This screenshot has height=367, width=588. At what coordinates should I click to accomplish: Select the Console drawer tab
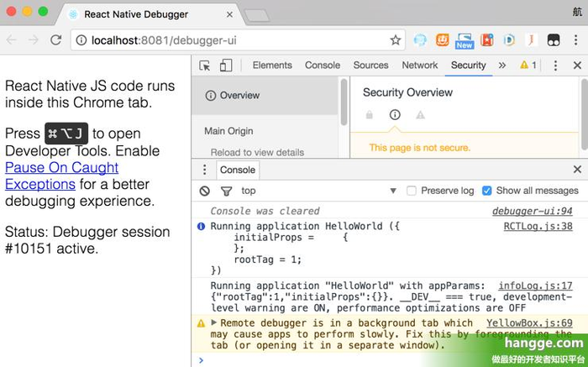pyautogui.click(x=238, y=170)
